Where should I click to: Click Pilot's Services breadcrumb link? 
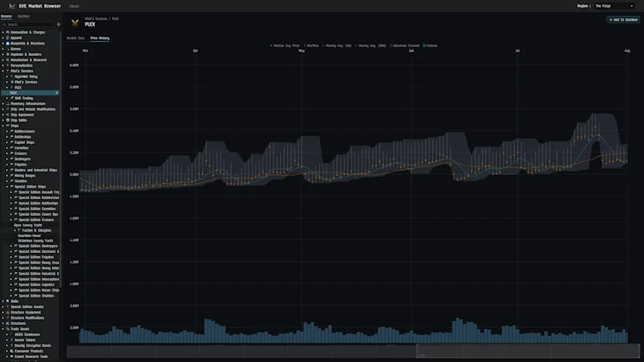(x=95, y=19)
